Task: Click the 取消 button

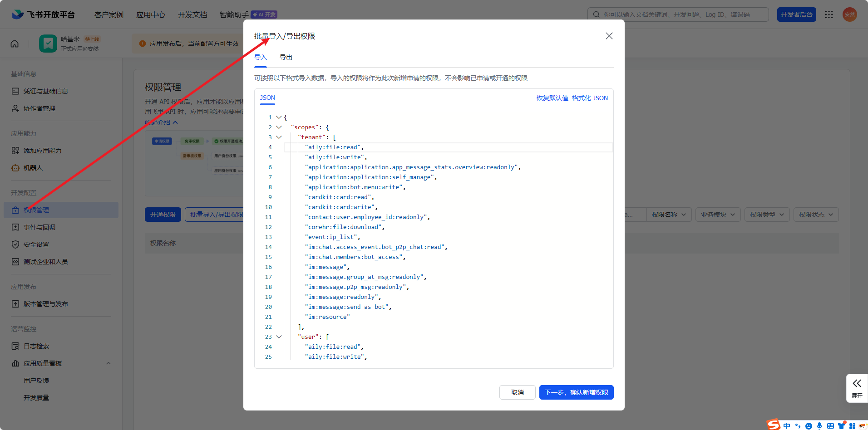Action: [x=518, y=392]
